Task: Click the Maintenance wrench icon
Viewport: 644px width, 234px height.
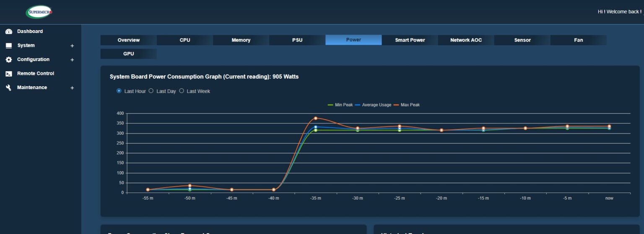Action: (x=9, y=87)
